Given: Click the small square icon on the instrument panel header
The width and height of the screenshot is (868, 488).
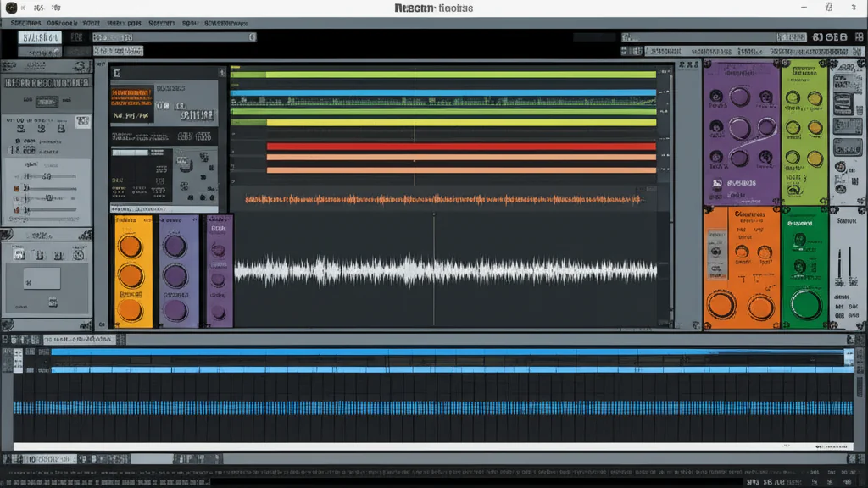Looking at the screenshot, I should coord(117,73).
